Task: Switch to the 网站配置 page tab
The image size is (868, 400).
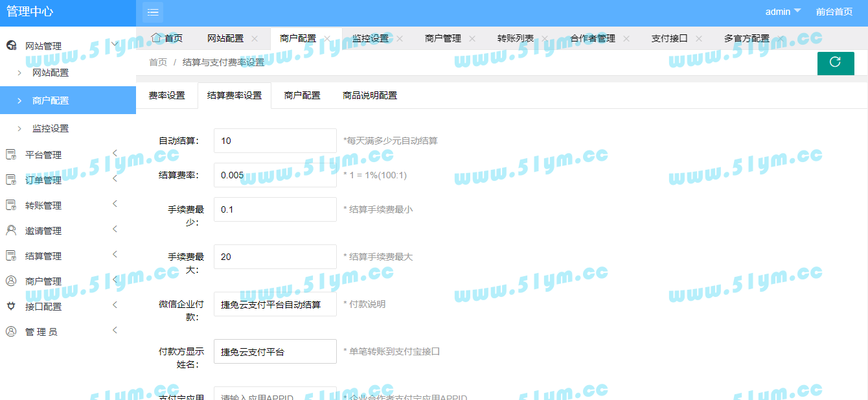Action: [x=225, y=38]
